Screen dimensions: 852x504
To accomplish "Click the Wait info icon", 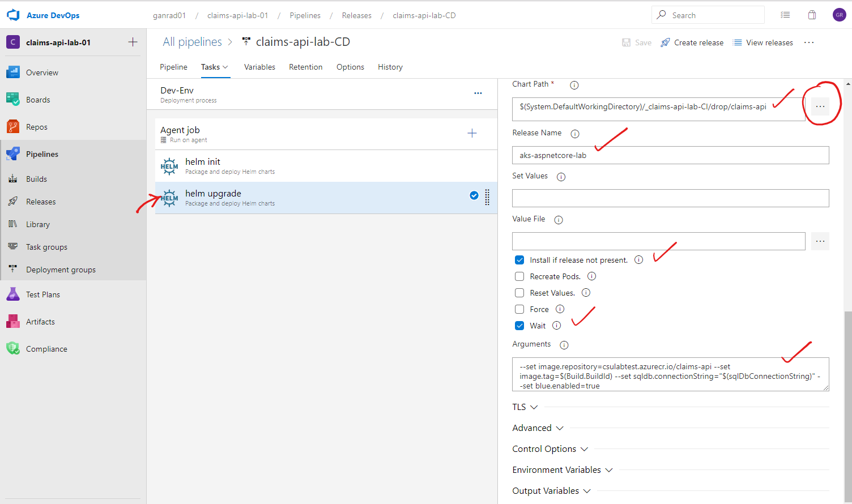I will 556,326.
